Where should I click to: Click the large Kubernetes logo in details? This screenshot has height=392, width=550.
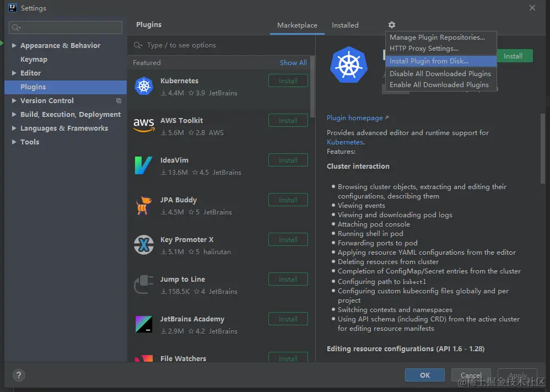point(349,65)
